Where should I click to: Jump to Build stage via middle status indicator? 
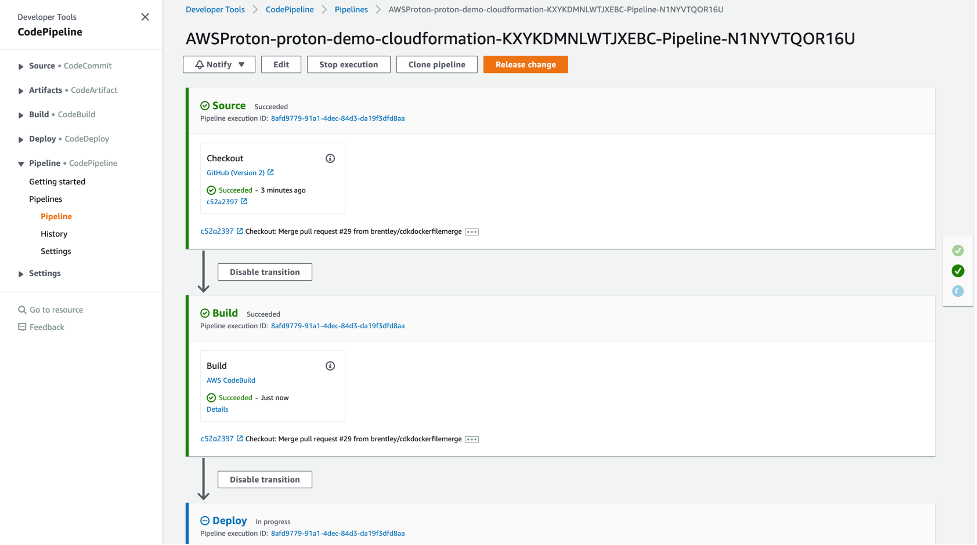click(x=958, y=271)
